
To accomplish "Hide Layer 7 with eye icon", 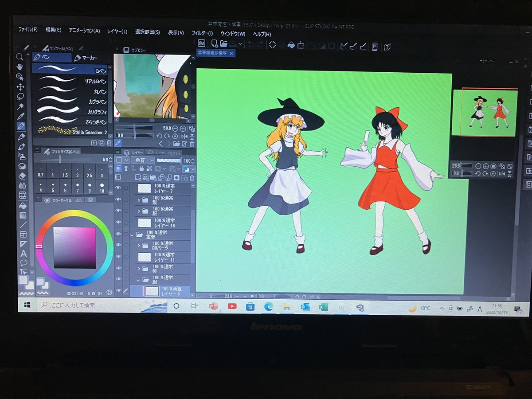I will (118, 187).
